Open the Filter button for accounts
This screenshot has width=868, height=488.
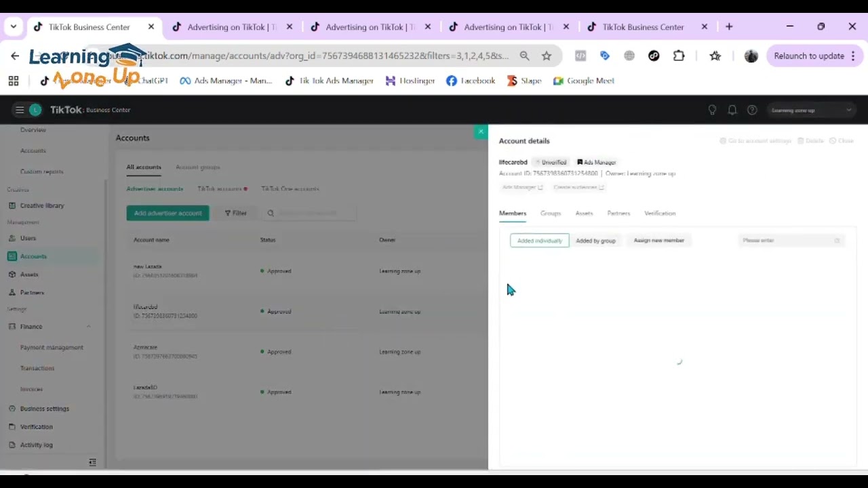click(x=236, y=213)
